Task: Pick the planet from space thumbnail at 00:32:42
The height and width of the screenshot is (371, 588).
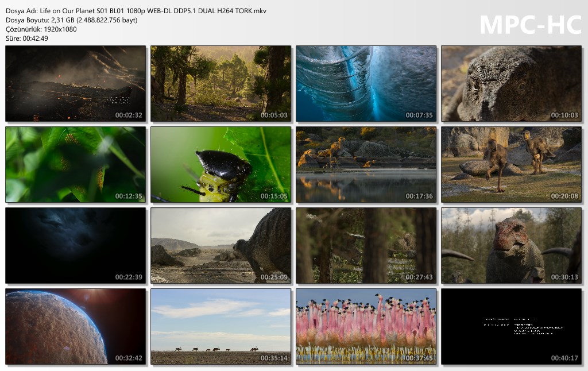Action: 75,326
